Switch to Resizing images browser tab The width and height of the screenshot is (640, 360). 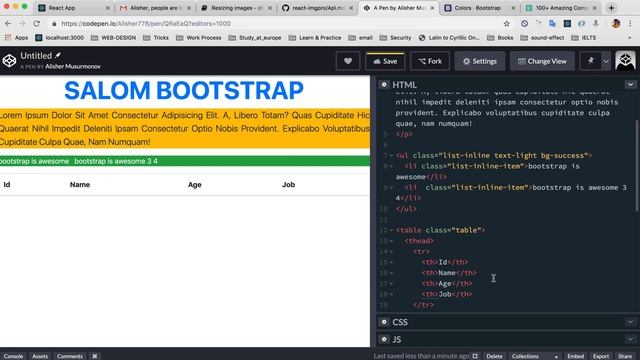237,8
